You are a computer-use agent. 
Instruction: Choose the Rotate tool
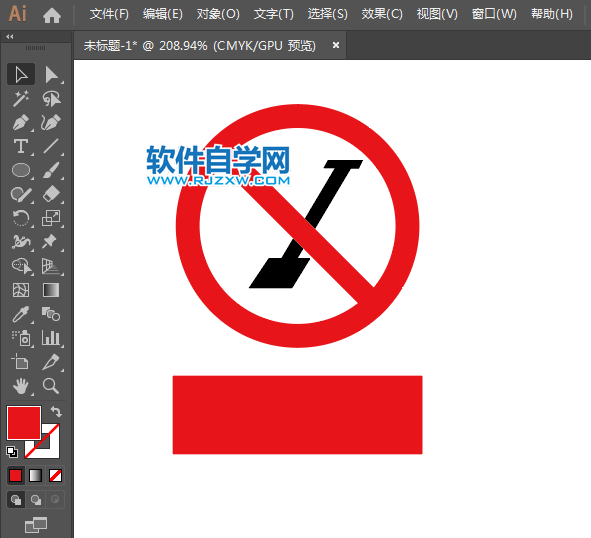21,218
